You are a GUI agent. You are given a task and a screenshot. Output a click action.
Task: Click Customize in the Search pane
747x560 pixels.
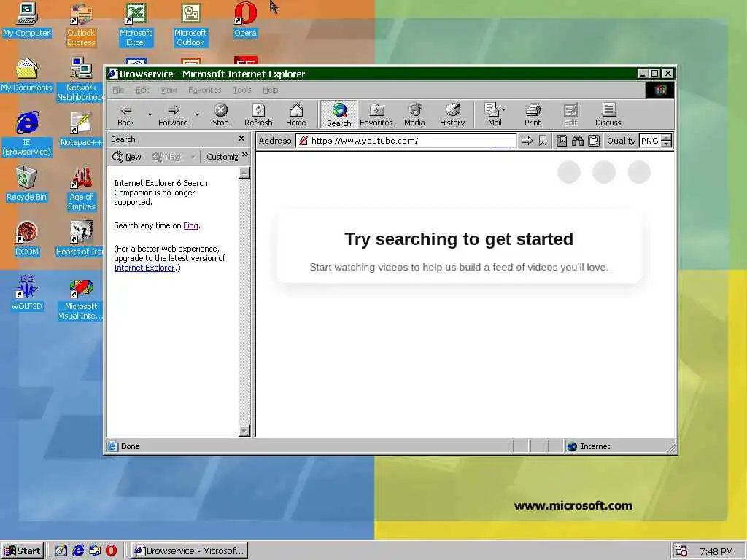222,157
